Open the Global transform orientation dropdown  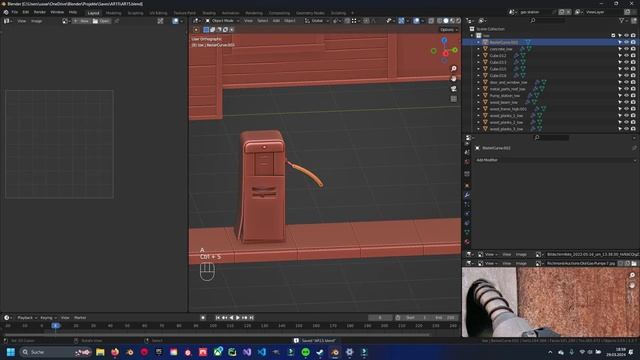click(317, 20)
